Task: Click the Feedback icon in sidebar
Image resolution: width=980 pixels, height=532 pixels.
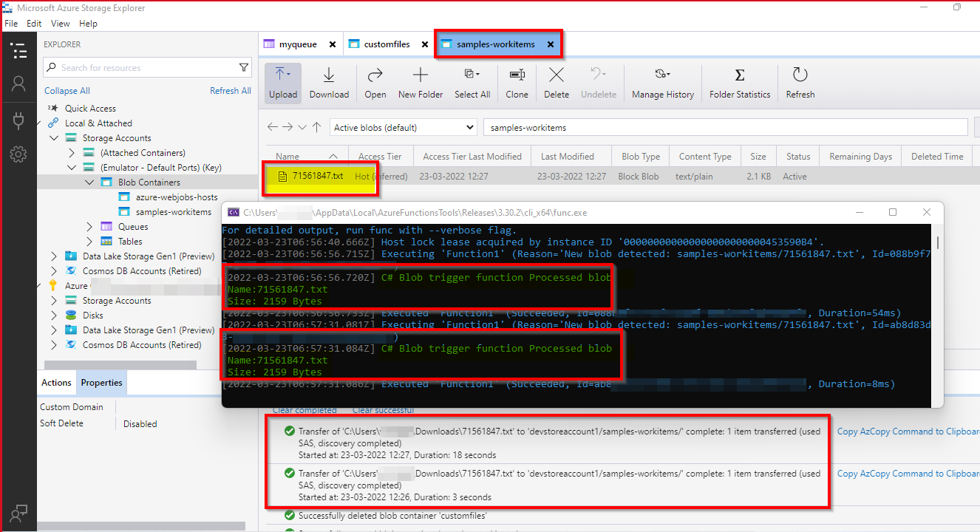Action: click(18, 512)
